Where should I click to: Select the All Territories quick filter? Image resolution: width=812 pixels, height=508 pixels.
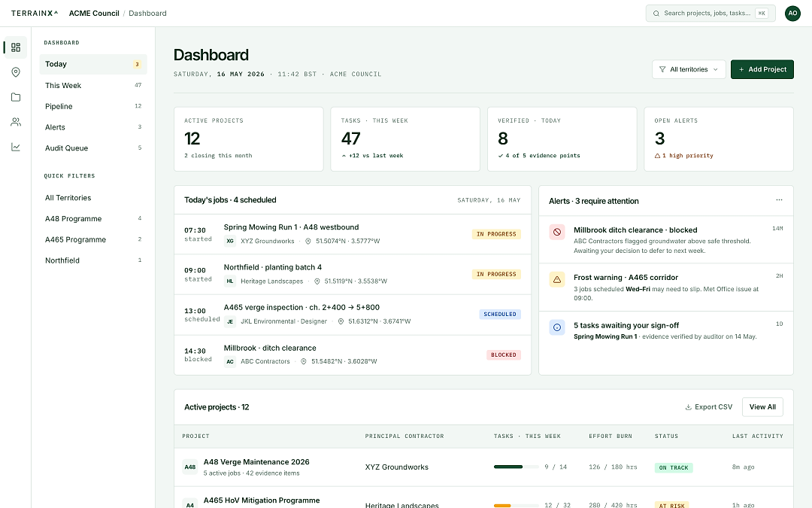coord(93,198)
